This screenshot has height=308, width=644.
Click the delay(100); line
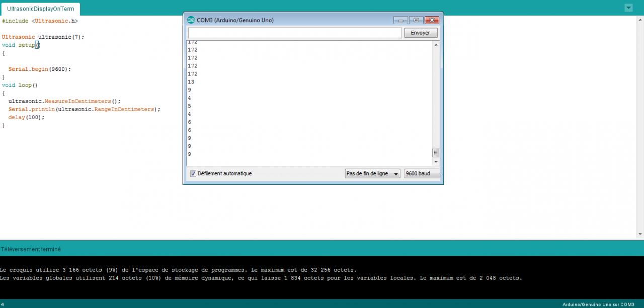coord(26,117)
